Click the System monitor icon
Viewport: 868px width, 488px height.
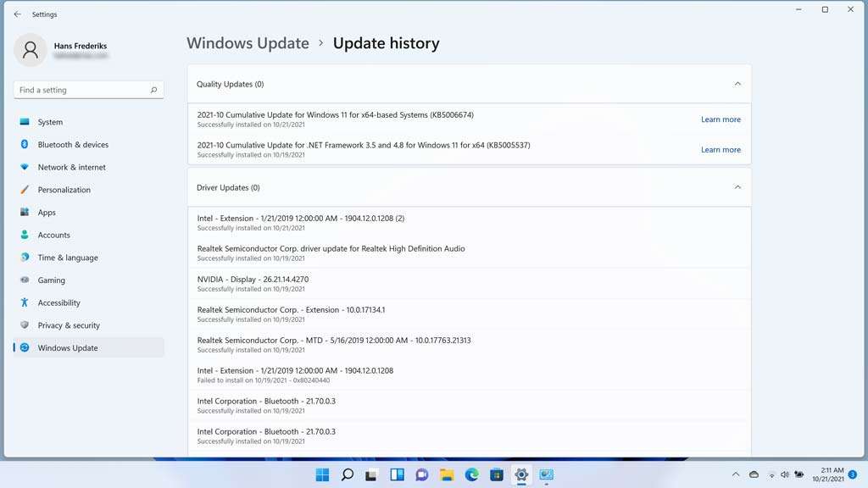tap(25, 122)
